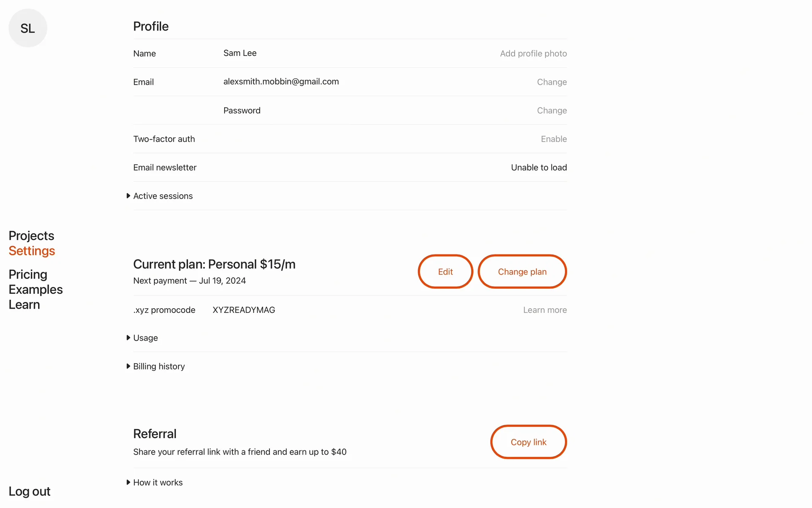Viewport: 812px width, 508px height.
Task: Click the SL avatar circle
Action: click(x=28, y=28)
